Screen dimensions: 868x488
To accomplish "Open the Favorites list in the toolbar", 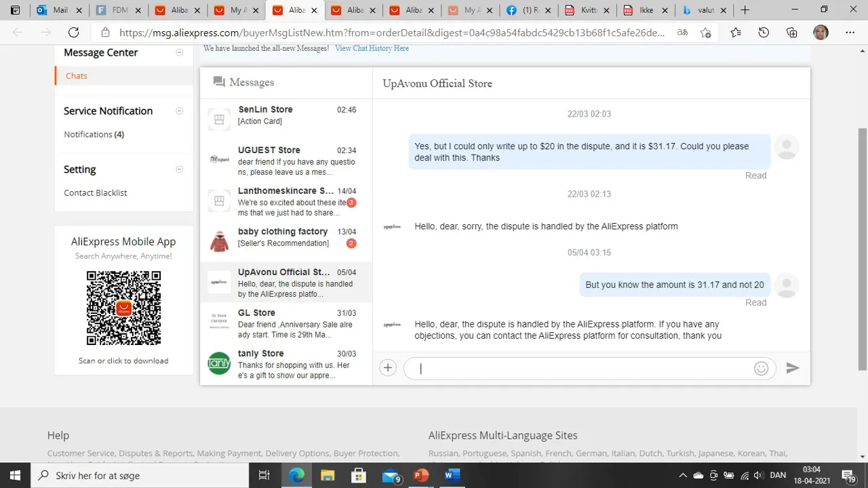I will (x=736, y=33).
